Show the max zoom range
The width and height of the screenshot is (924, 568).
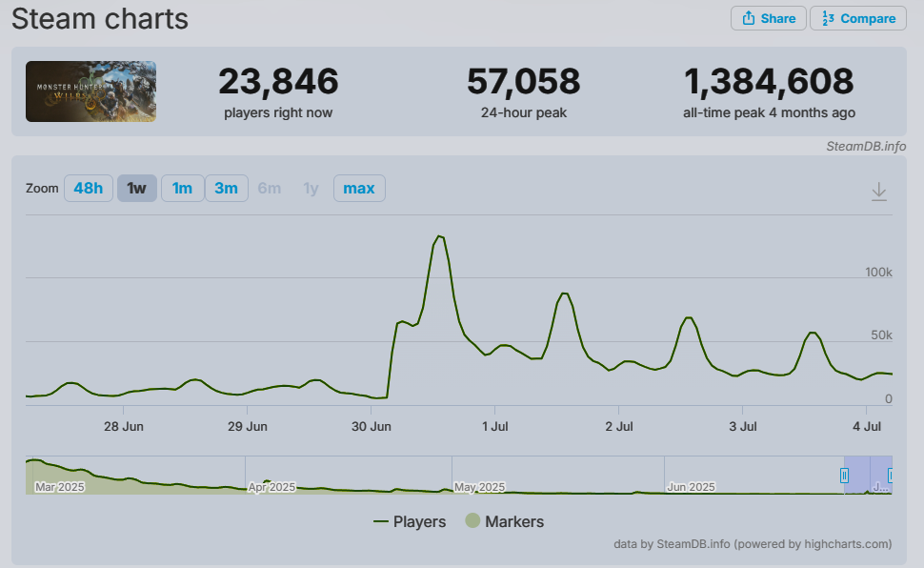click(359, 188)
